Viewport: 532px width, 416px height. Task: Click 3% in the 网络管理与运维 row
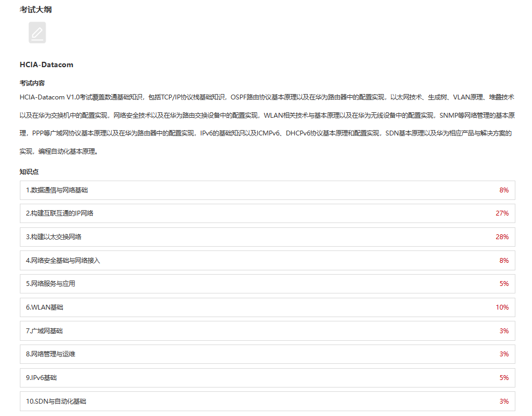point(504,354)
